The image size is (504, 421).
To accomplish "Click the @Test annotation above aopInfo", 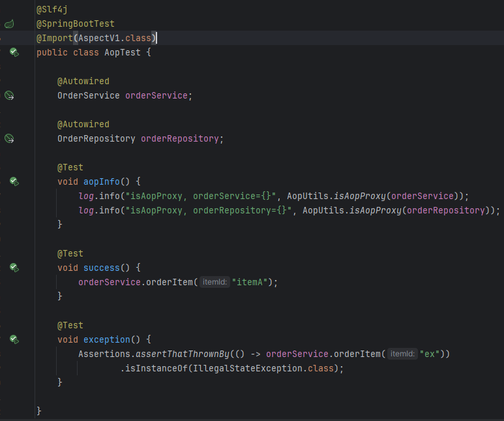I will [x=70, y=167].
